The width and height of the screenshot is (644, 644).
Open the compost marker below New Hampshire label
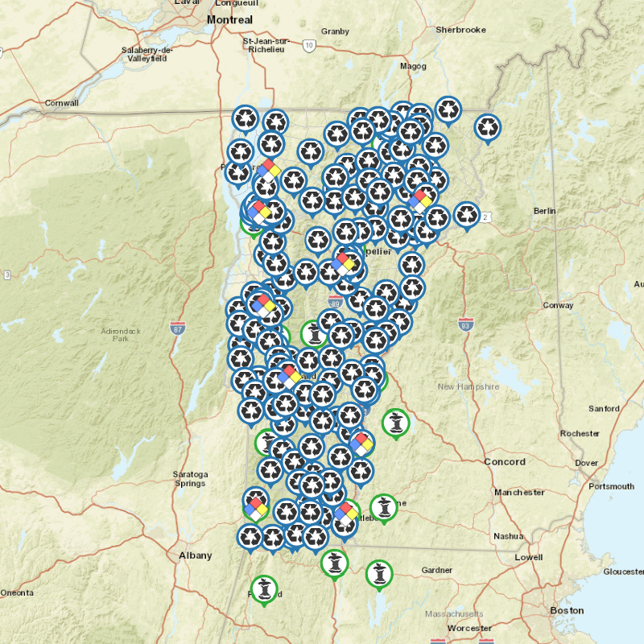395,422
